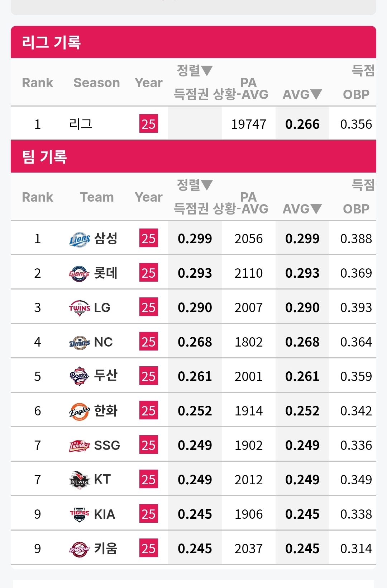Select the 키움 team name link
This screenshot has width=387, height=588.
click(106, 549)
